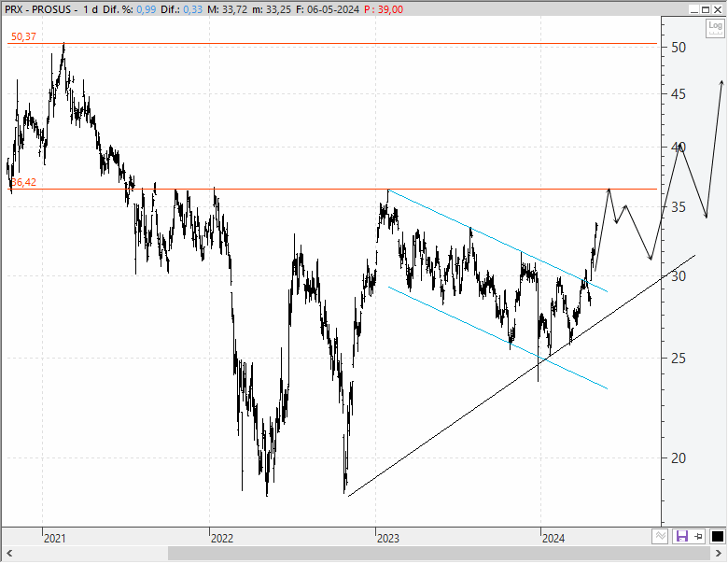Click the 'm: 33,25' low value

point(273,9)
